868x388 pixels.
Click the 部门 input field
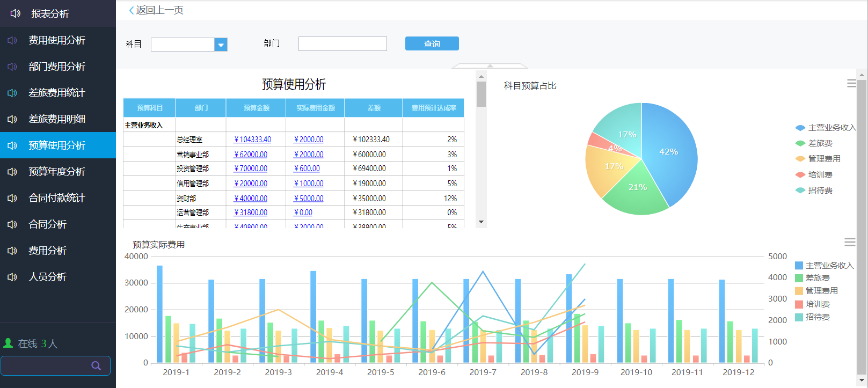[x=342, y=44]
